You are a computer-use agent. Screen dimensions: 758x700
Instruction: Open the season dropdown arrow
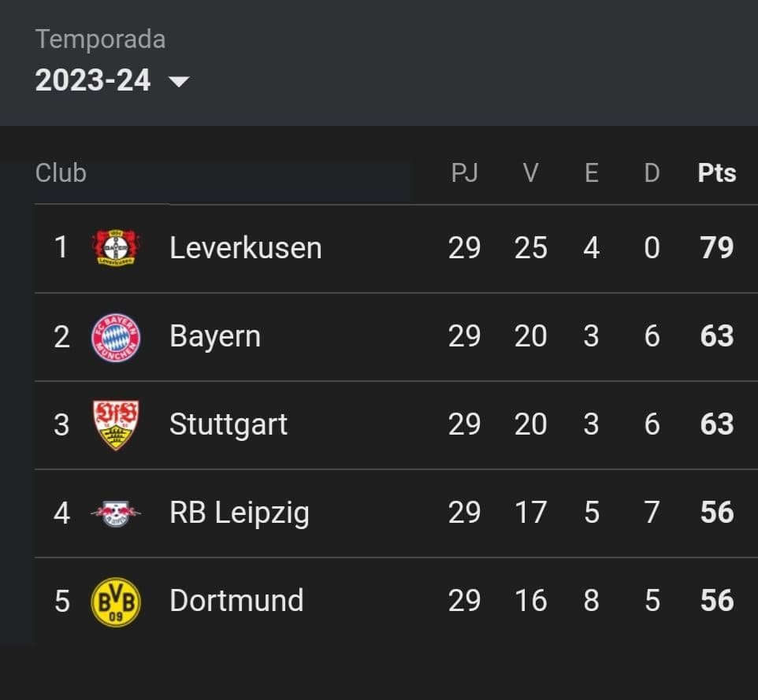click(x=179, y=81)
